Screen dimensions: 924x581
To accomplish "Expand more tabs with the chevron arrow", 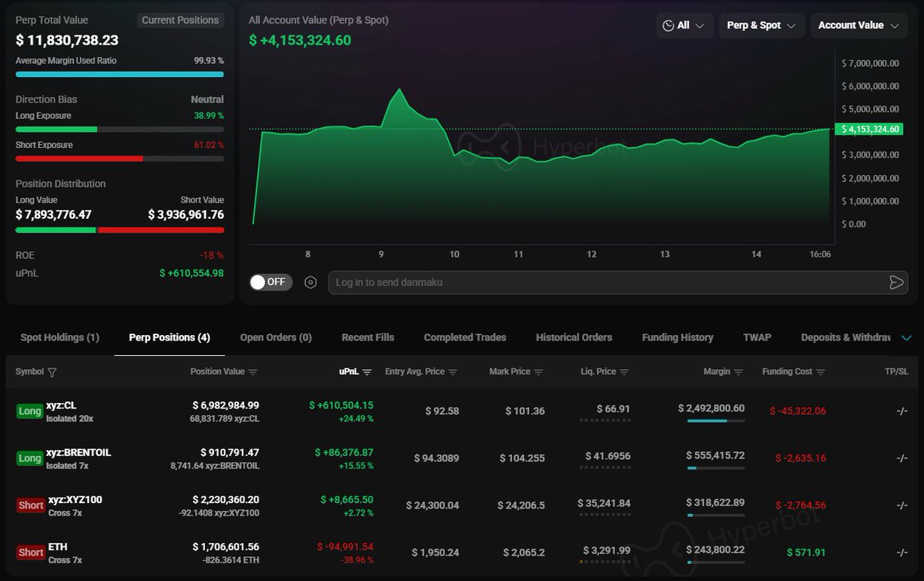I will tap(906, 338).
